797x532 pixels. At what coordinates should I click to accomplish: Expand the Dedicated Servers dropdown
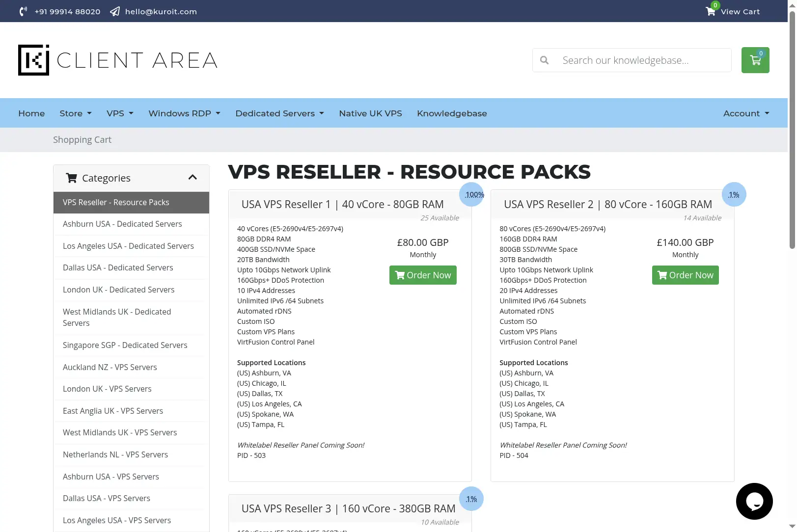[280, 113]
